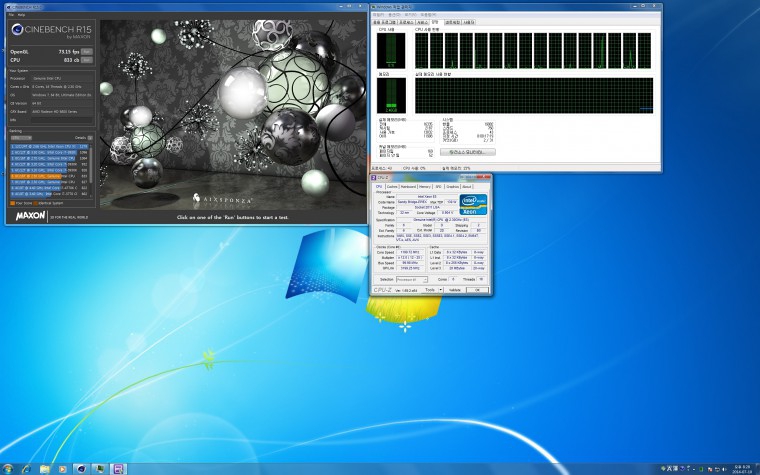Image resolution: width=760 pixels, height=475 pixels.
Task: Click the system tray clock
Action: pos(745,469)
